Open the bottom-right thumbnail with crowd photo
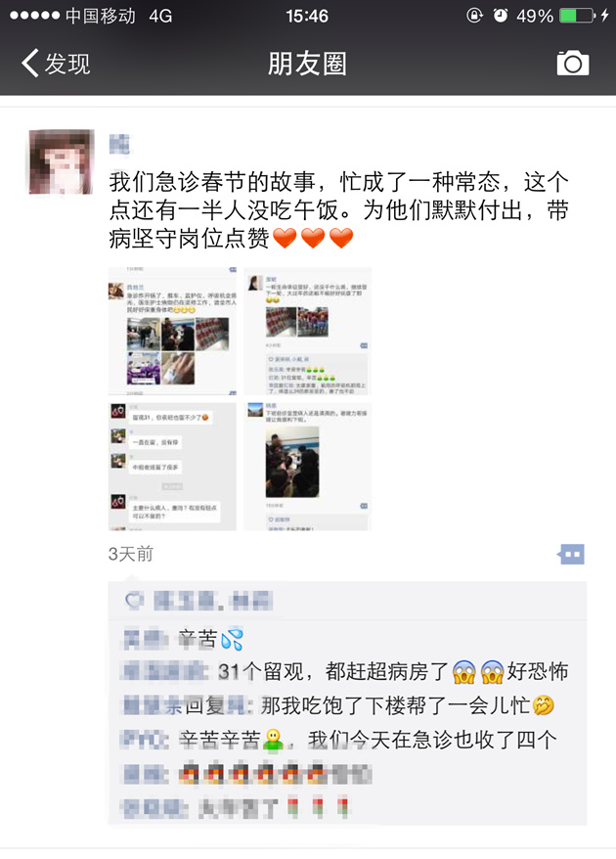The height and width of the screenshot is (859, 616). coord(308,467)
